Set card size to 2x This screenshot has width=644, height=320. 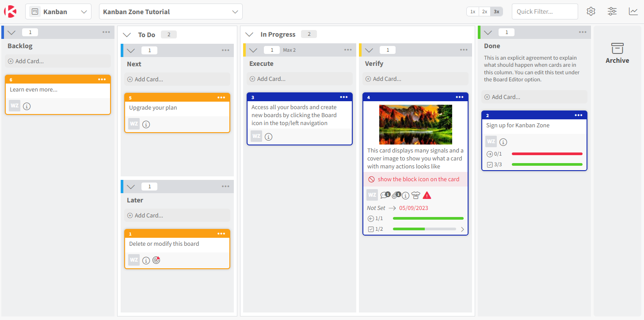click(484, 11)
